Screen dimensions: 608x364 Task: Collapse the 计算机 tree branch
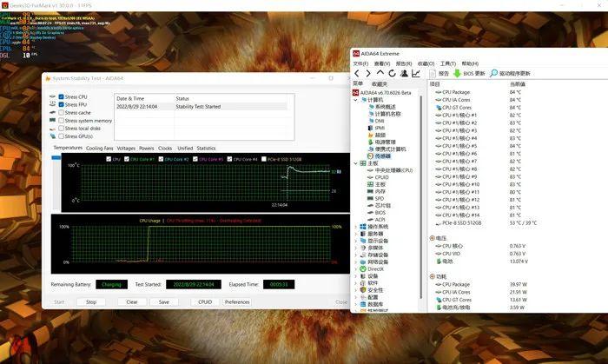[355, 100]
